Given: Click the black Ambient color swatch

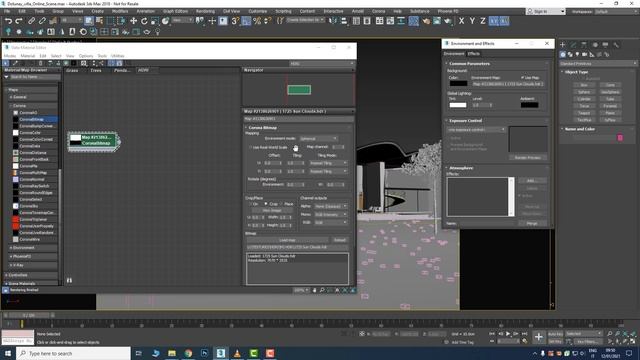Looking at the screenshot, I should [x=529, y=105].
